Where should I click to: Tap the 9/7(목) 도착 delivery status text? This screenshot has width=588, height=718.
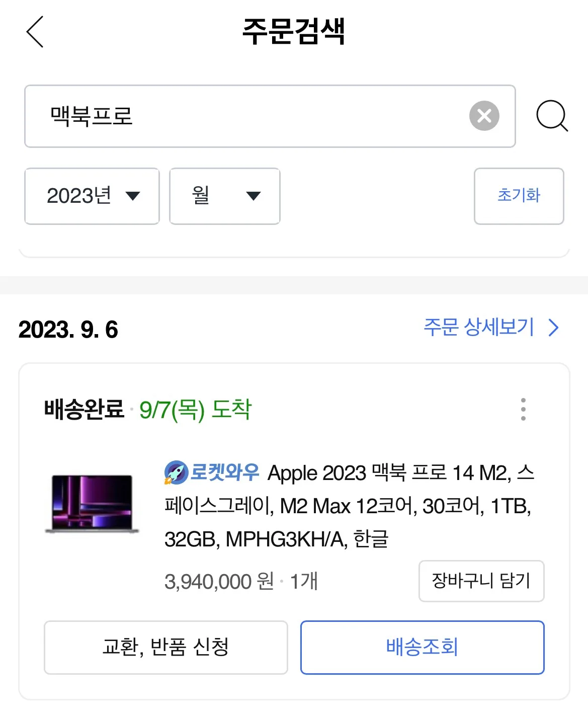click(x=195, y=410)
